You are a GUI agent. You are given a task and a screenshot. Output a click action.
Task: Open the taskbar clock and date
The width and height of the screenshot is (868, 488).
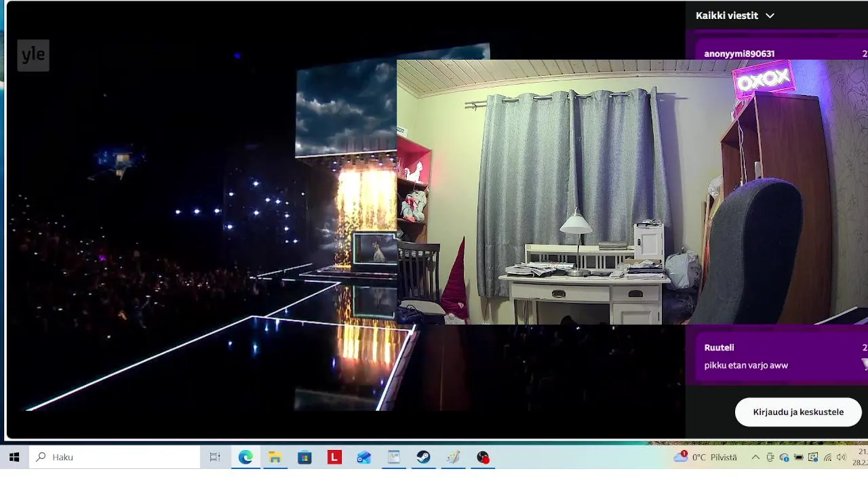click(x=860, y=457)
